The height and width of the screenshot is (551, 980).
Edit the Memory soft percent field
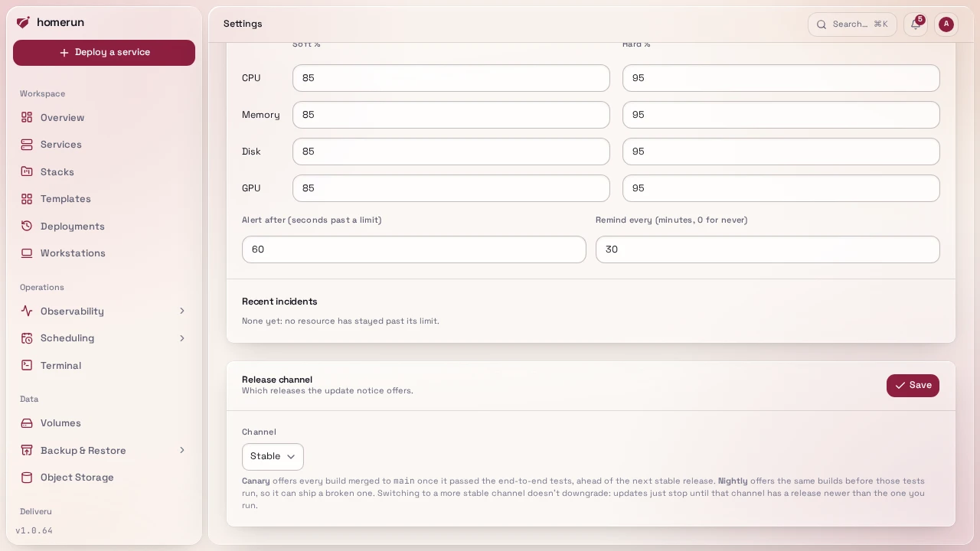pos(451,115)
